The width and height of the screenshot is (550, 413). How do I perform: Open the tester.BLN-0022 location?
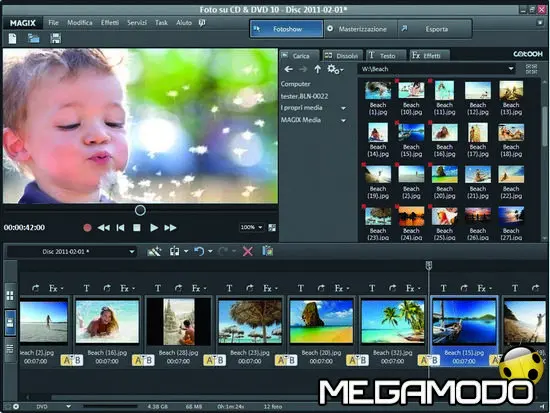(304, 96)
